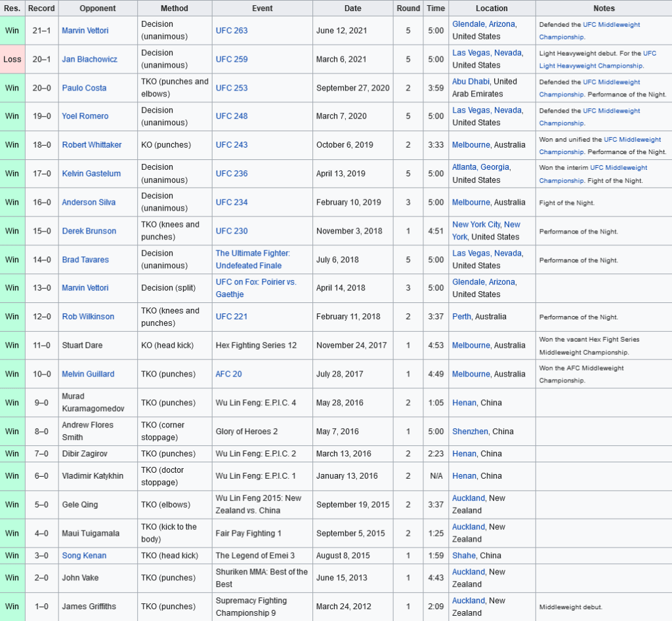Select the N/A time cell

(x=436, y=476)
